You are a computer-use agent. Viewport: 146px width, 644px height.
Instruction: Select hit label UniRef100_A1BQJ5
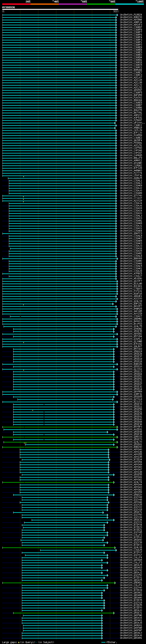131,178
